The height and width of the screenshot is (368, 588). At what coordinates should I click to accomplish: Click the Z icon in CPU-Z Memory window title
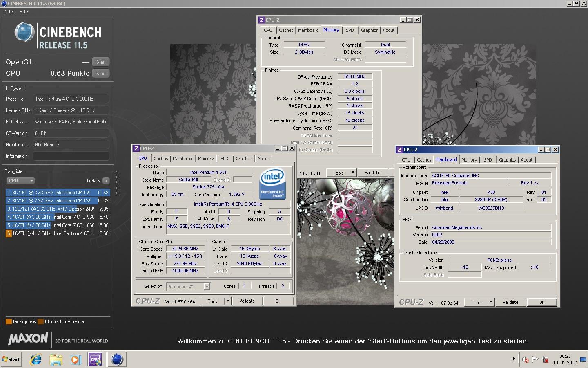click(x=262, y=20)
